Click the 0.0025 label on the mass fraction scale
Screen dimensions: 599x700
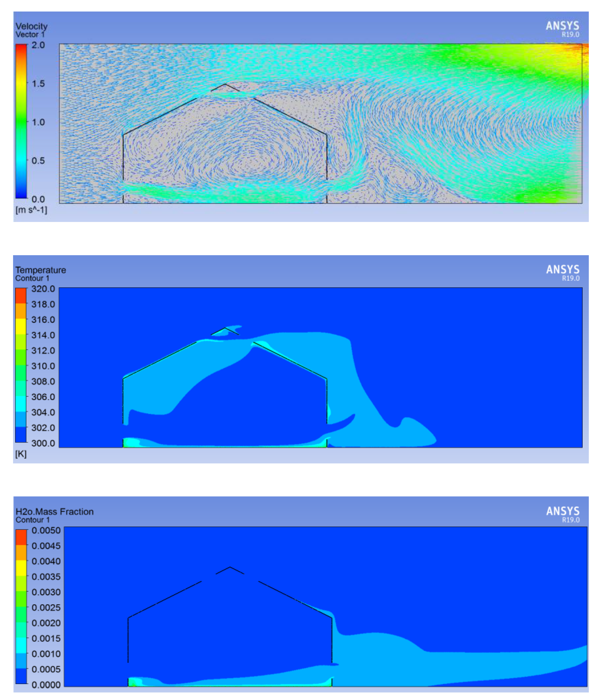click(x=46, y=607)
